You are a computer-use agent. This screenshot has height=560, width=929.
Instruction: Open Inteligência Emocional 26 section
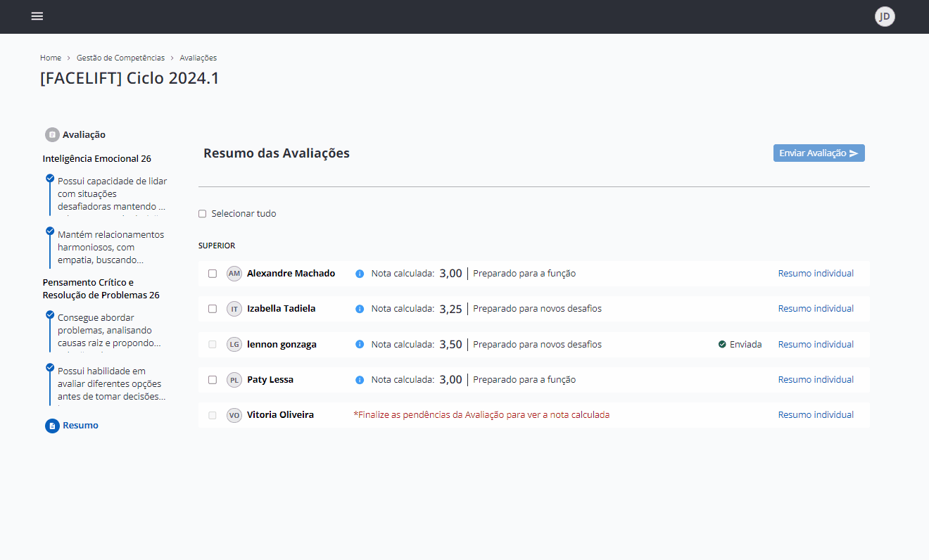point(96,158)
